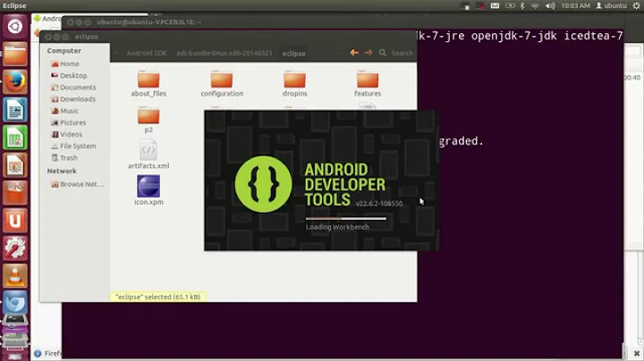
Task: Click the Android Developer Tools logo
Action: tap(263, 184)
